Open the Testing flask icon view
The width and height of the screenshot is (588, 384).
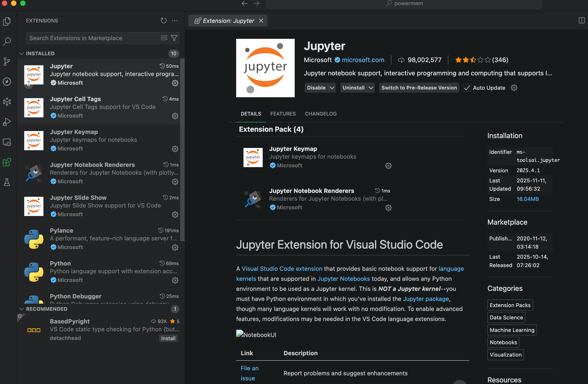(x=7, y=182)
